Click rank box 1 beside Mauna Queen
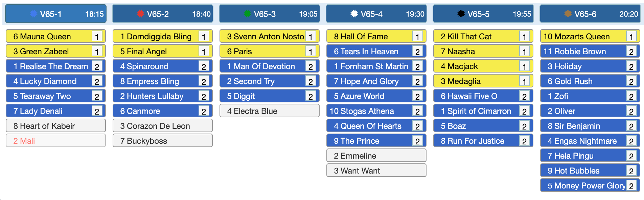644x200 pixels. [x=97, y=36]
